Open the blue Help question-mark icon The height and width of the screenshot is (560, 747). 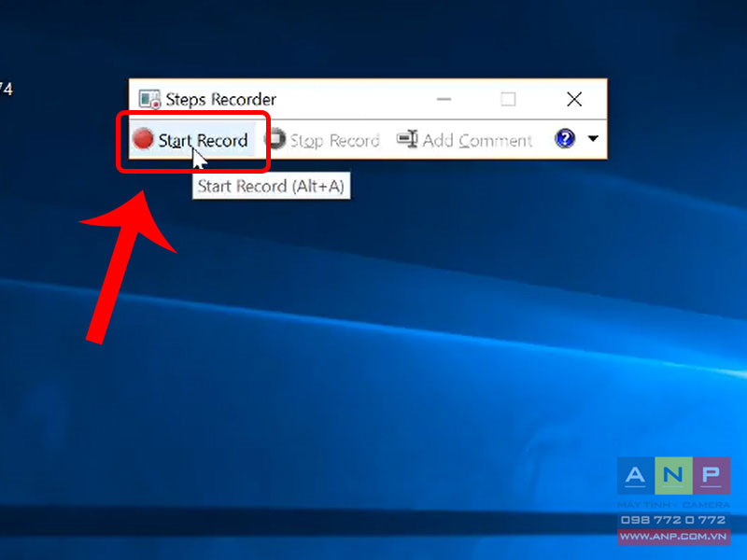click(x=565, y=138)
